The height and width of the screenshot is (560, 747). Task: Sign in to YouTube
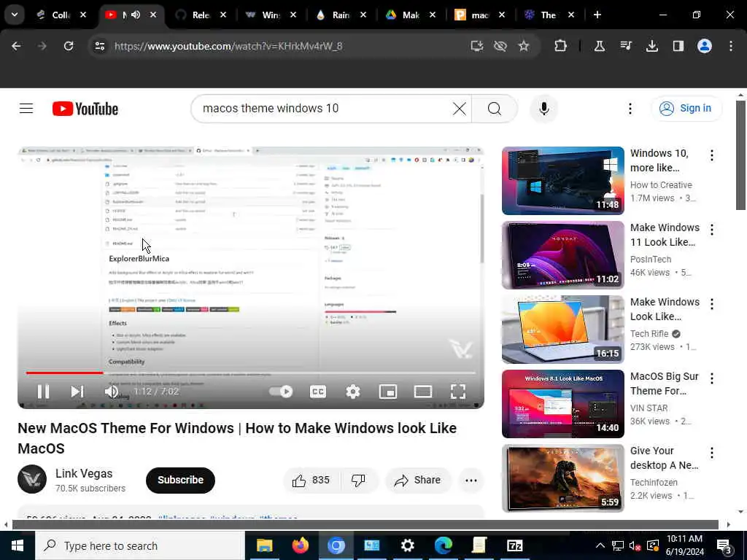686,109
